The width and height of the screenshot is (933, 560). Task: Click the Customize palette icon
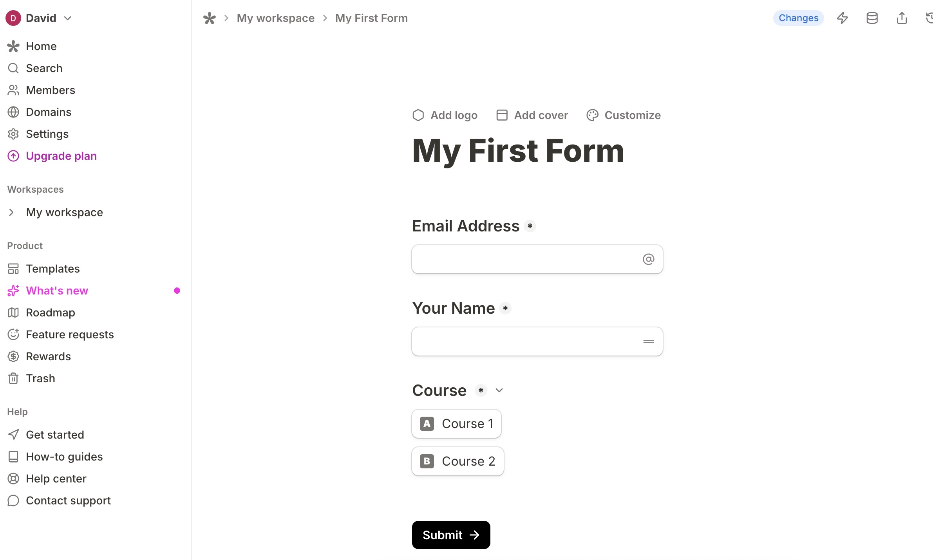[x=592, y=115]
